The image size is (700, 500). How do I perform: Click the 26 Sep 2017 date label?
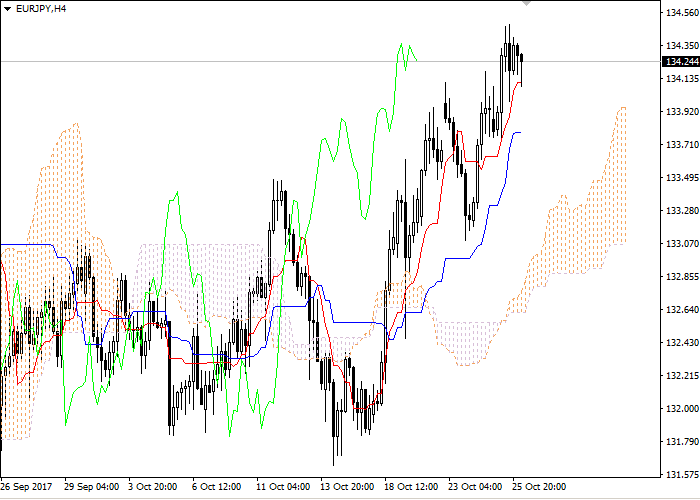[x=26, y=487]
